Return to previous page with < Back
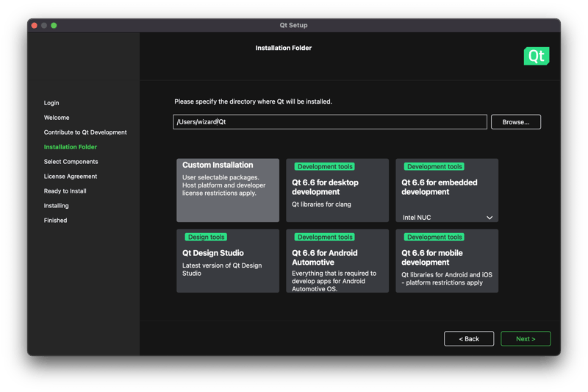 pyautogui.click(x=469, y=339)
